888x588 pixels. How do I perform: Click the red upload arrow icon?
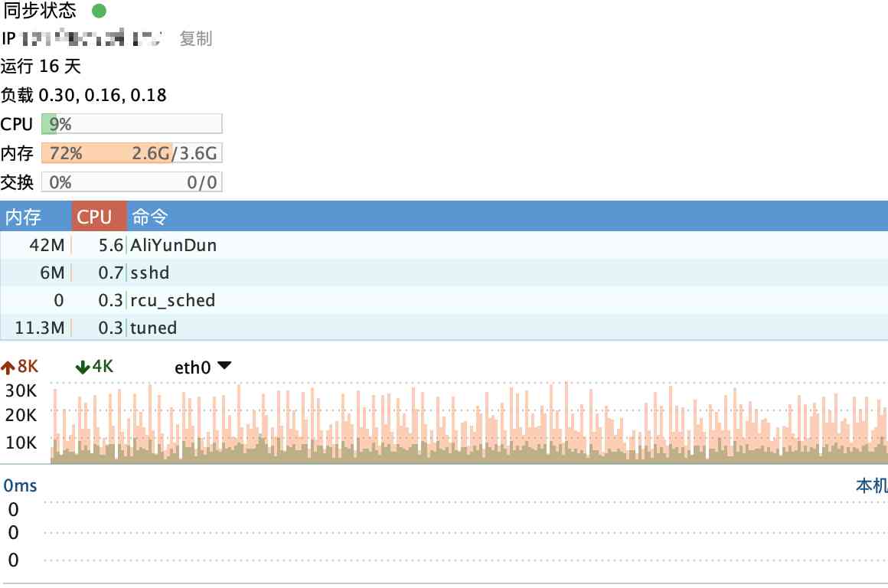point(8,367)
